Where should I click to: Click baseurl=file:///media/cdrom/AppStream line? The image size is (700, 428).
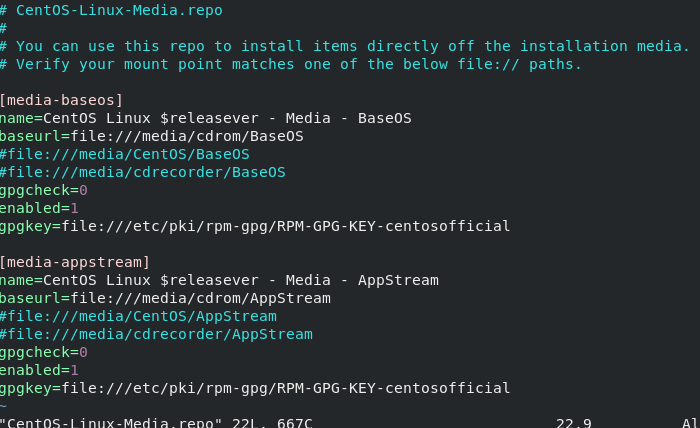pos(165,298)
